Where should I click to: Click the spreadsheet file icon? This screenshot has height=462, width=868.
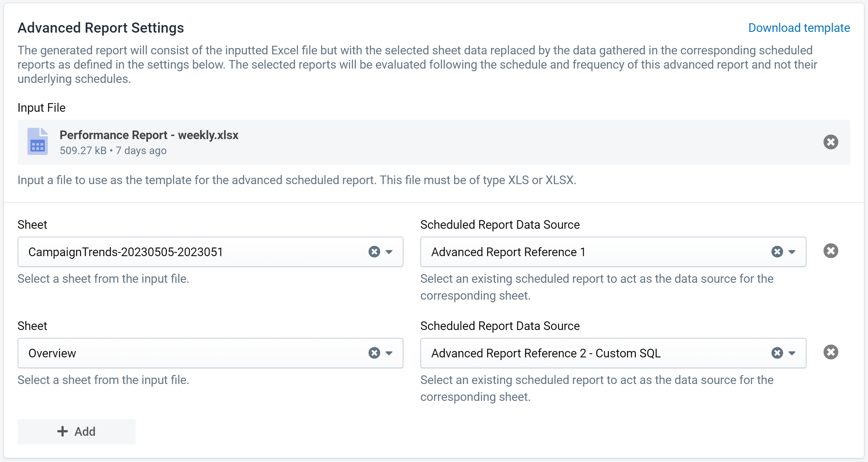point(37,141)
